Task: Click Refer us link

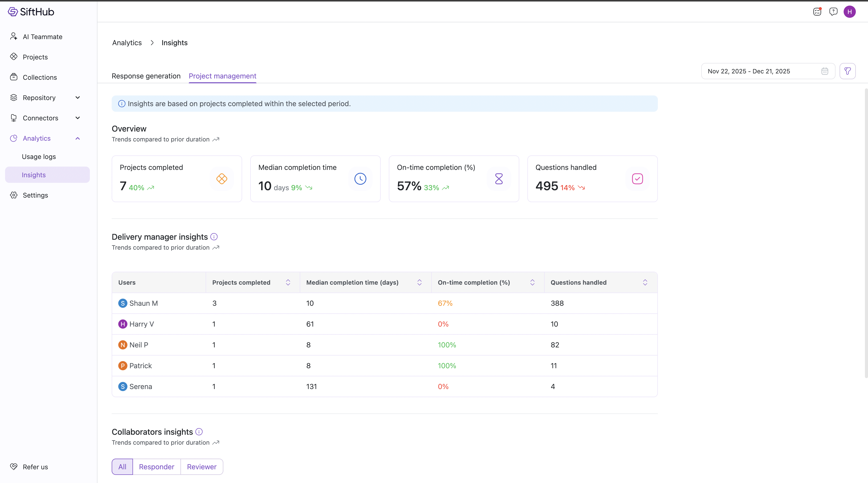Action: [x=35, y=467]
